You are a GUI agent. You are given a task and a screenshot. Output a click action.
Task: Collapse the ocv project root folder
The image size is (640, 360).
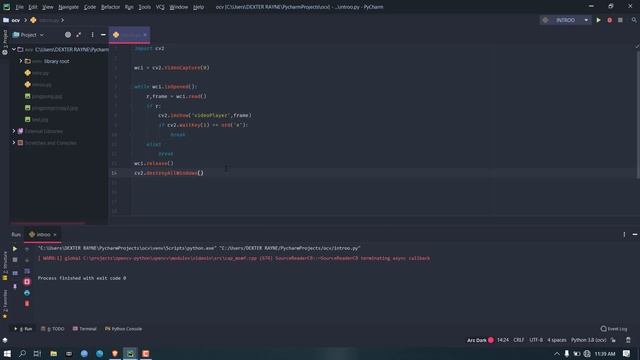point(14,49)
